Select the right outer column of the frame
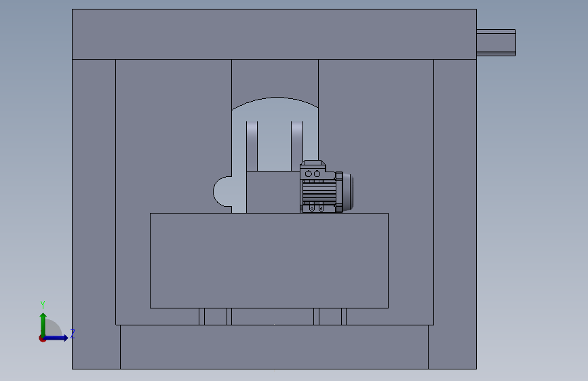The height and width of the screenshot is (381, 588). (x=455, y=214)
